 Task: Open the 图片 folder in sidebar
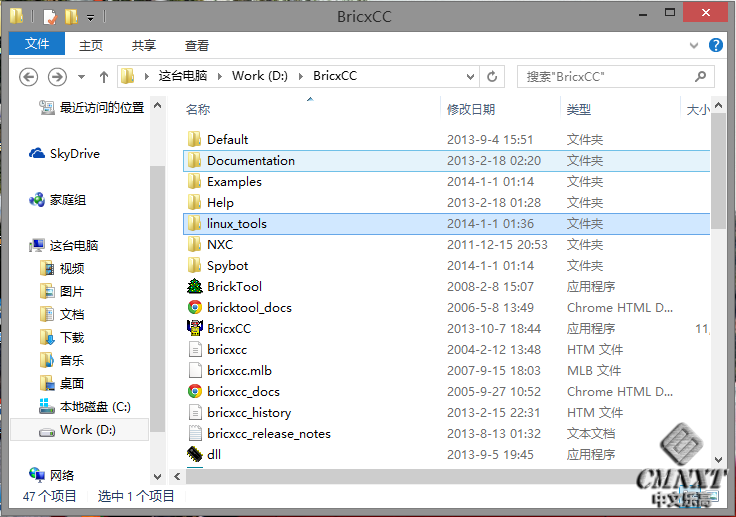(62, 291)
